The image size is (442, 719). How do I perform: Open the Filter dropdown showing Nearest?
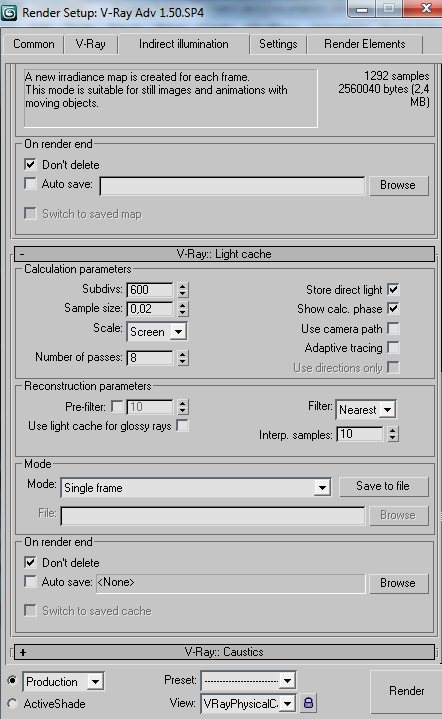366,409
